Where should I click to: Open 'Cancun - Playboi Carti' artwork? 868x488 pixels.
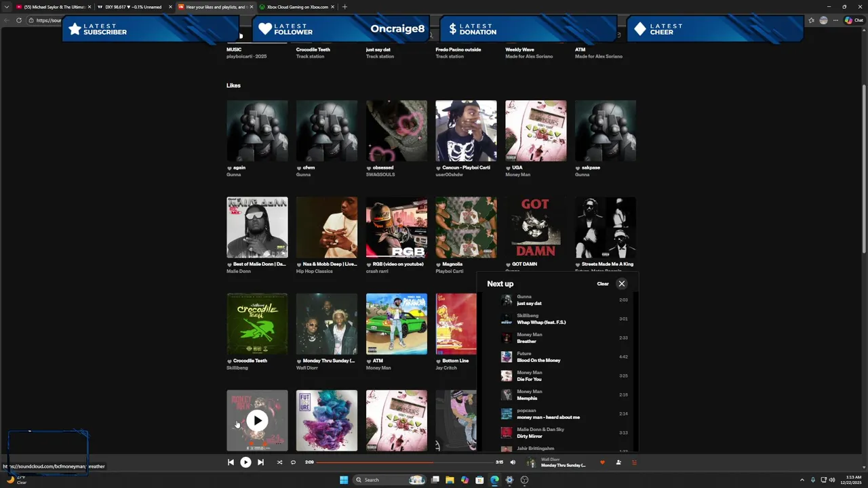(466, 131)
